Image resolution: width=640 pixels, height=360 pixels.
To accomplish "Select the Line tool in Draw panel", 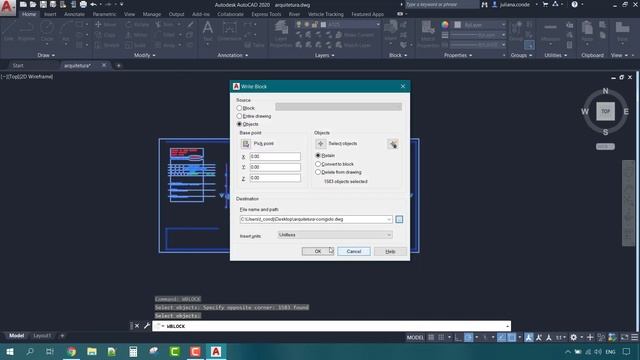I will pos(8,31).
